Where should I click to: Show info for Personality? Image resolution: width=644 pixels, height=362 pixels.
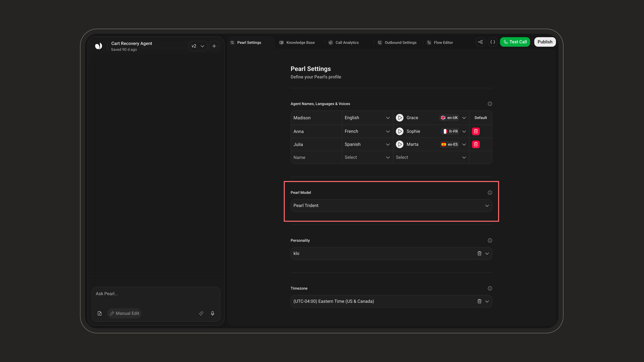coord(490,240)
